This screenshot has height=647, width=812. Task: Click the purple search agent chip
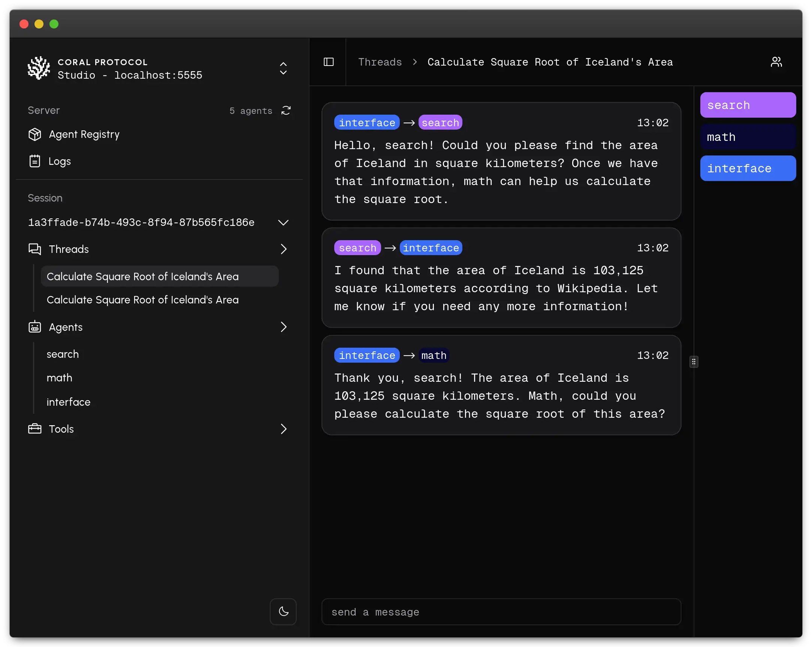coord(748,105)
